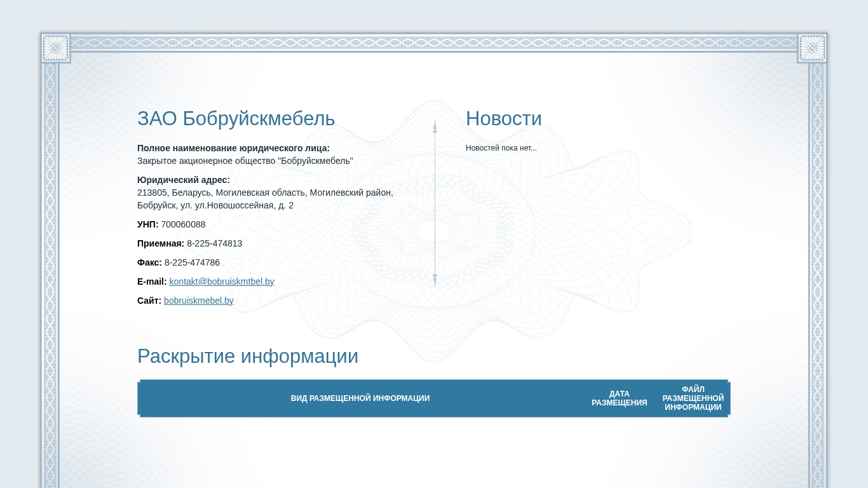Select the Приемная phone number 8-225-474813
This screenshot has width=868, height=488.
pos(214,243)
